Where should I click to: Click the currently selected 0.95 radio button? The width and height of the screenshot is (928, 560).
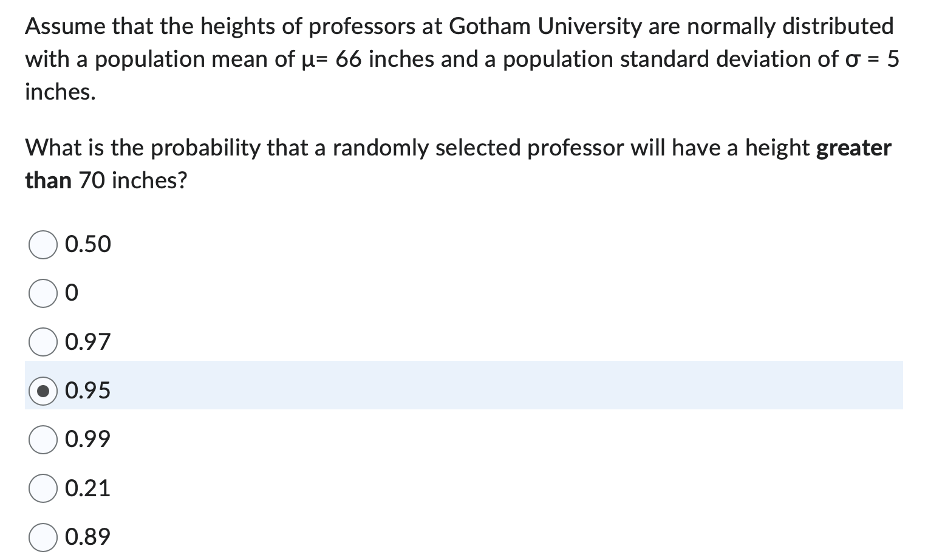pos(43,391)
